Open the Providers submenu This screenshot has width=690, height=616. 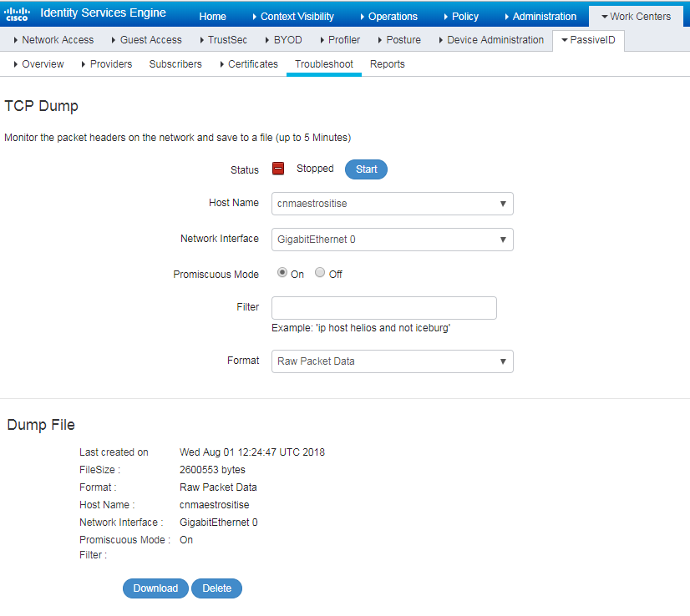pyautogui.click(x=107, y=64)
